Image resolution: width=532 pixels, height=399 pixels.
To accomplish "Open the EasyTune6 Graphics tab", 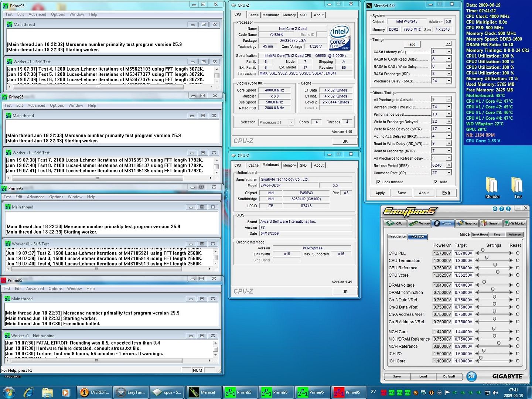I will (467, 223).
